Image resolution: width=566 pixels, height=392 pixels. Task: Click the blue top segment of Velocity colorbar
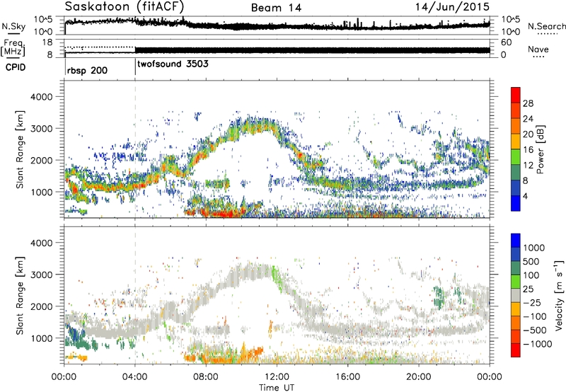(x=516, y=241)
